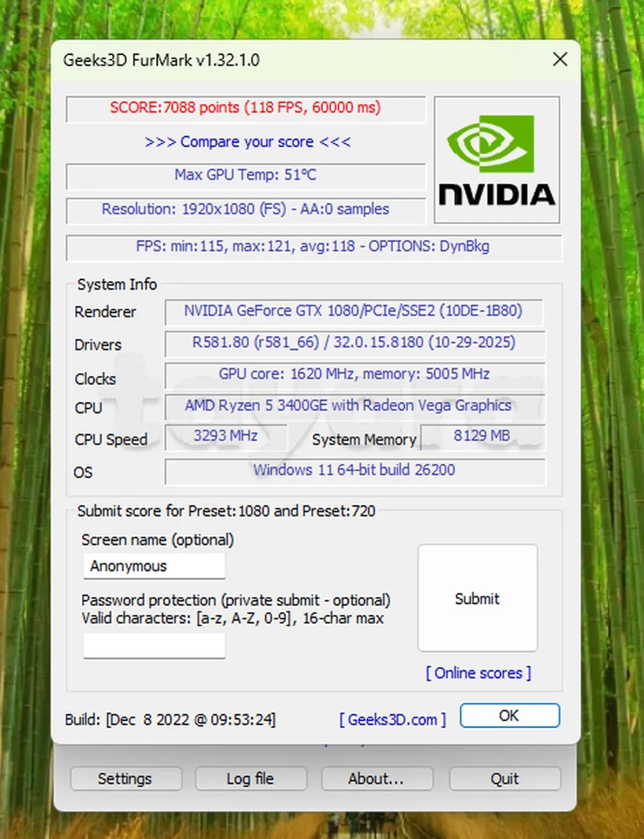This screenshot has height=839, width=644.
Task: Select the SCORE 7088 points field
Action: point(245,108)
